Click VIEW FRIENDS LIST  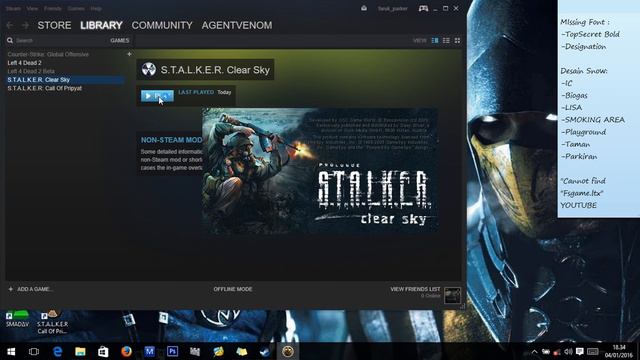tap(415, 289)
